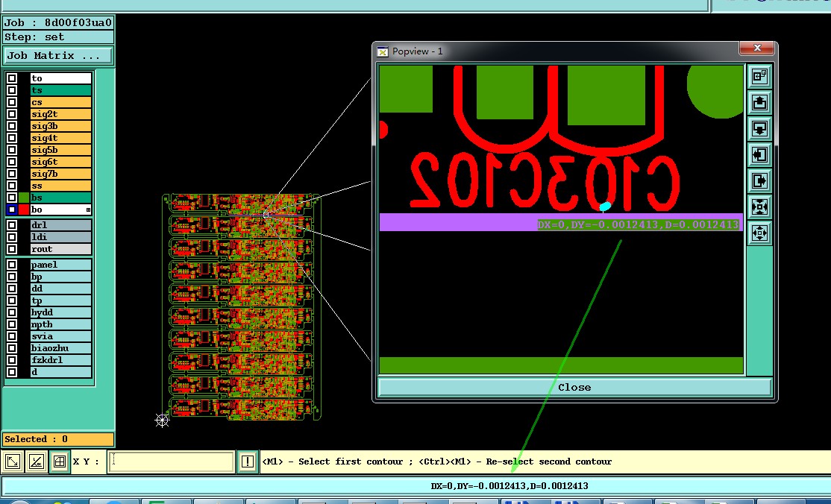Toggle the checkbox for layer sig2t
The image size is (831, 504).
(12, 114)
